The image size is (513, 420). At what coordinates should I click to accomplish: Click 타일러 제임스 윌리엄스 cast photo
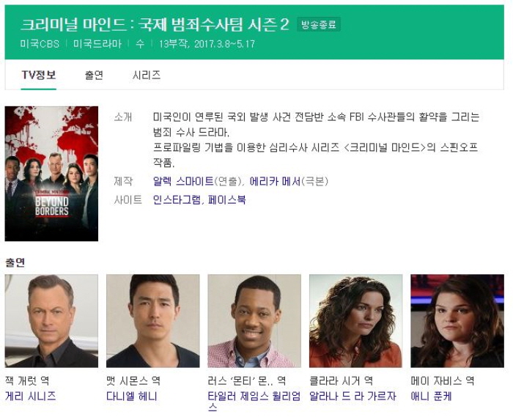pos(254,321)
